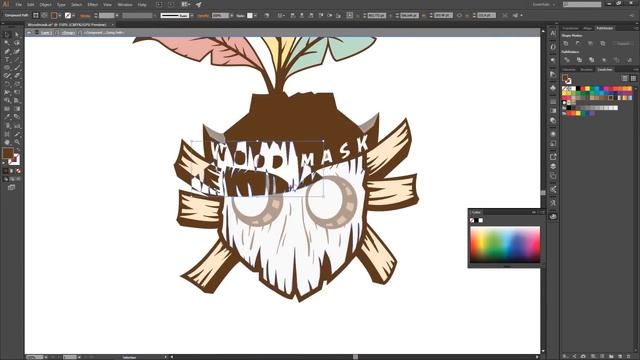Select the Zoom tool
Viewport: 640px width, 360px height.
17,142
